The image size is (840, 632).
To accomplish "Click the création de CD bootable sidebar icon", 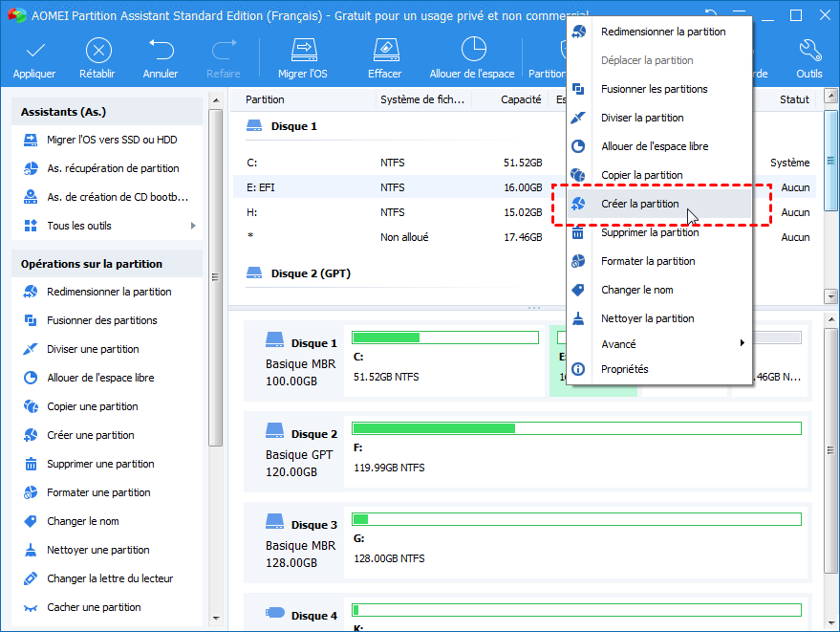I will (x=31, y=197).
